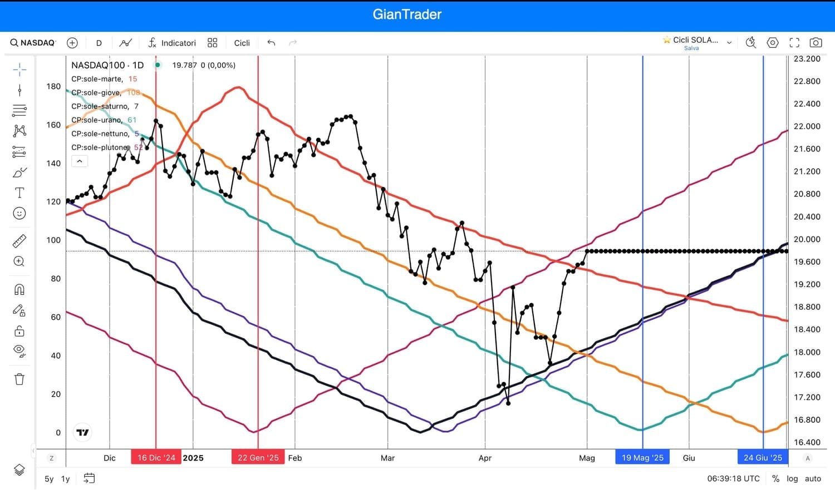Select the crosshair cursor tool
Image resolution: width=835 pixels, height=504 pixels.
point(19,70)
